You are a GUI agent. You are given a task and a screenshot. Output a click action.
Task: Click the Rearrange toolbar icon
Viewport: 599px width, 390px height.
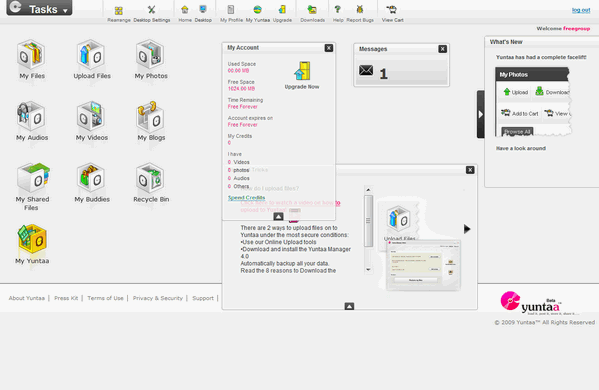(119, 13)
